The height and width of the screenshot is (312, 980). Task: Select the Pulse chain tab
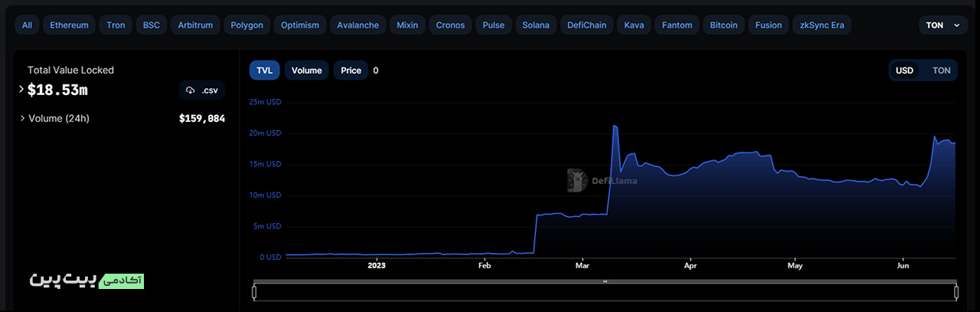494,25
